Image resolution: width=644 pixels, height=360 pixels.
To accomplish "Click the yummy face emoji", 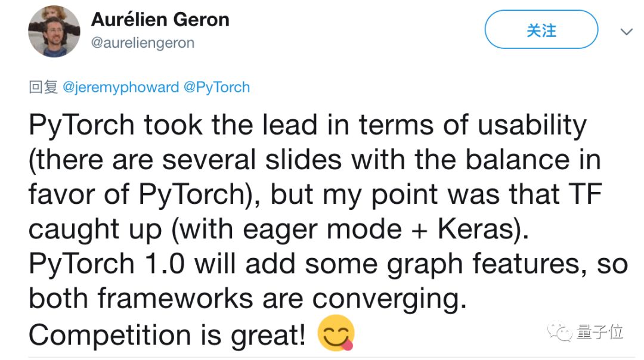I will tap(336, 333).
